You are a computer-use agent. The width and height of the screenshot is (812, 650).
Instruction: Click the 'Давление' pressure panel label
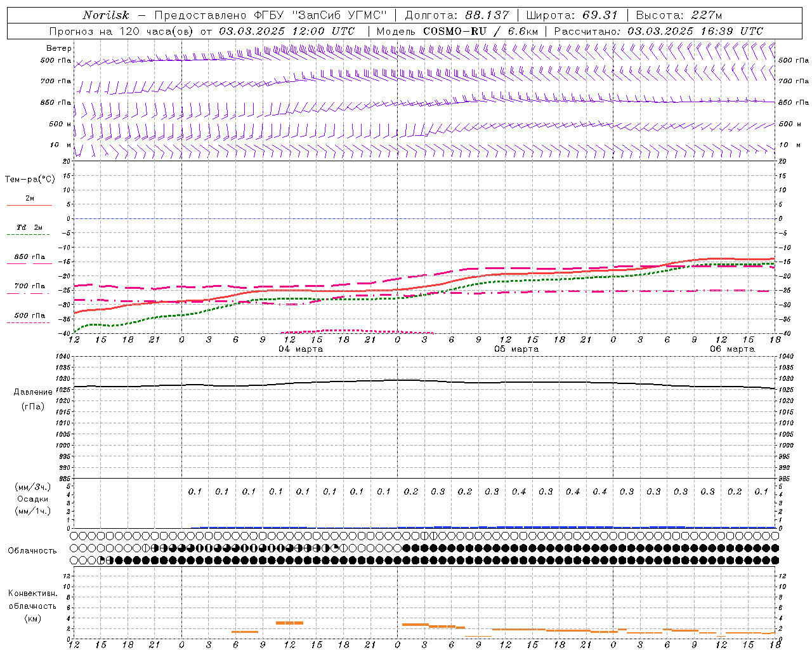coord(33,392)
